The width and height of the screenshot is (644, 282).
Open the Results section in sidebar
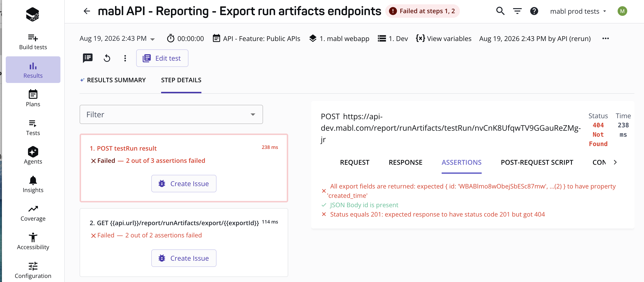click(33, 70)
